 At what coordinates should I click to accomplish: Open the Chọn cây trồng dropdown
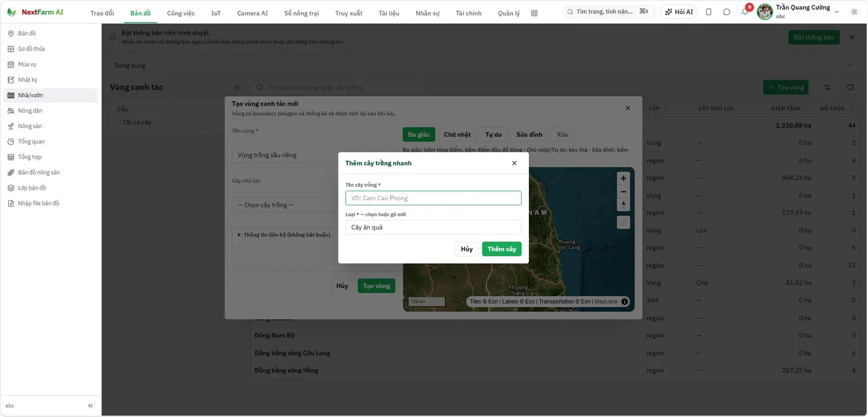[x=285, y=205]
